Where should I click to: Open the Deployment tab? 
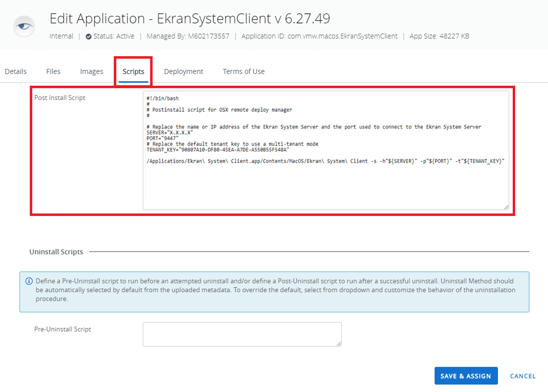pyautogui.click(x=184, y=71)
